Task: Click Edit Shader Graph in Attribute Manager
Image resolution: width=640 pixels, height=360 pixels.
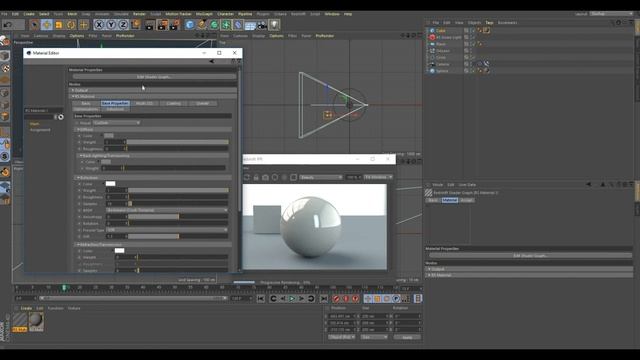Action: pyautogui.click(x=530, y=256)
